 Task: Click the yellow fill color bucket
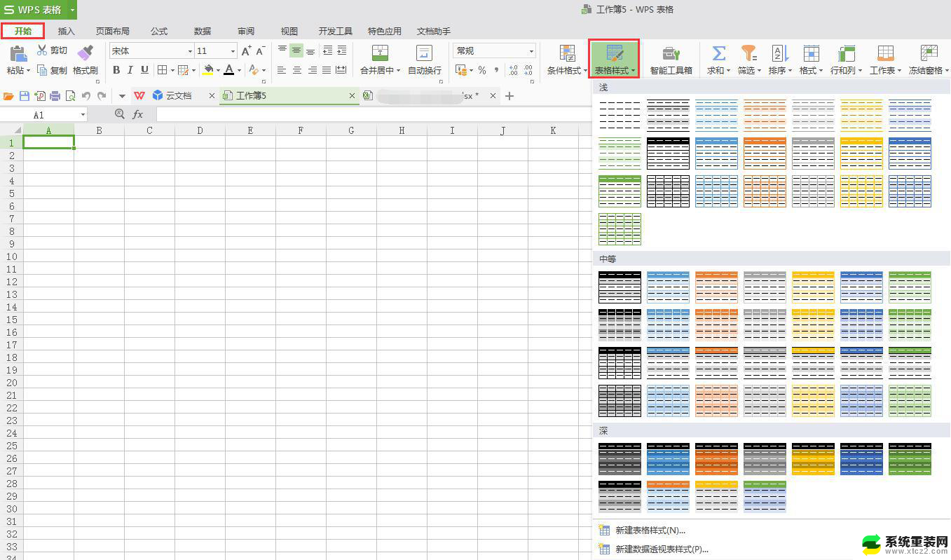click(x=207, y=70)
